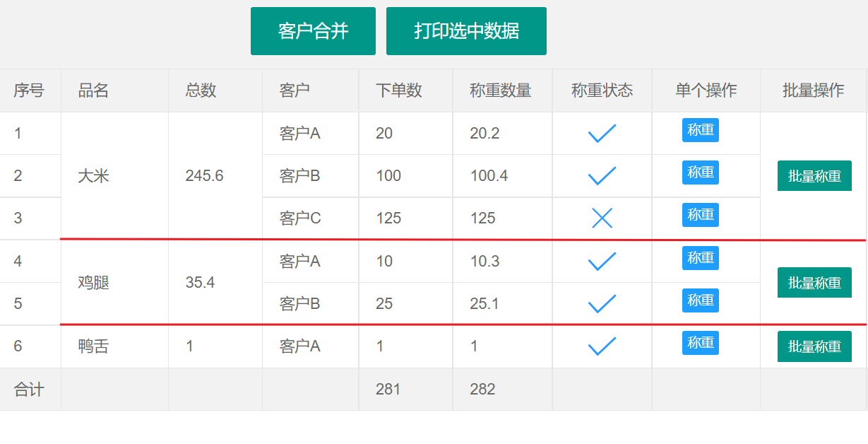This screenshot has height=444, width=868.
Task: Select the 大米 merged cell
Action: pyautogui.click(x=93, y=176)
